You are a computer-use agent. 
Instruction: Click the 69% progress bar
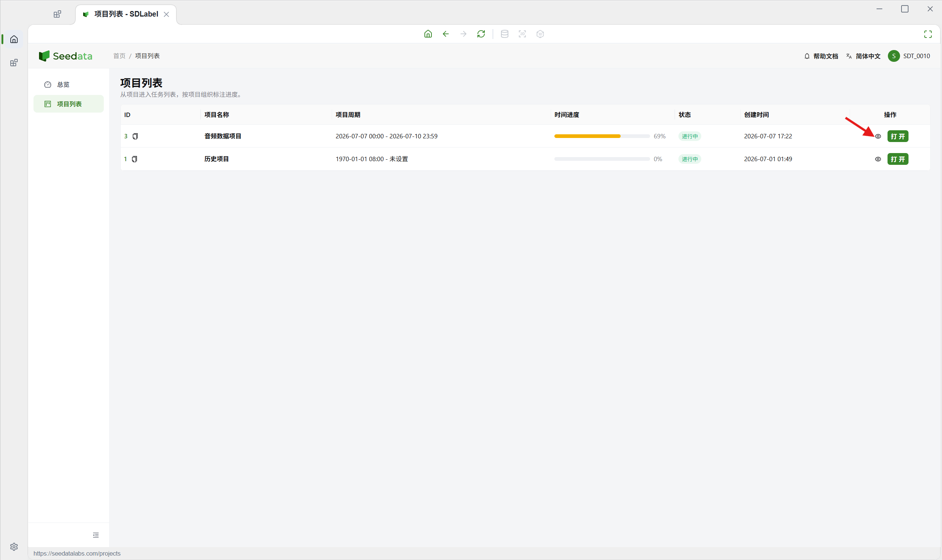pos(602,136)
